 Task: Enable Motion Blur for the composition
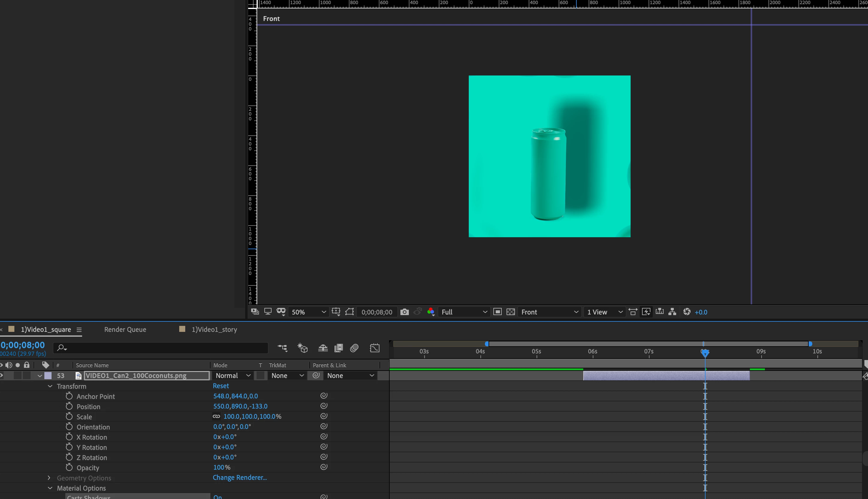point(354,348)
